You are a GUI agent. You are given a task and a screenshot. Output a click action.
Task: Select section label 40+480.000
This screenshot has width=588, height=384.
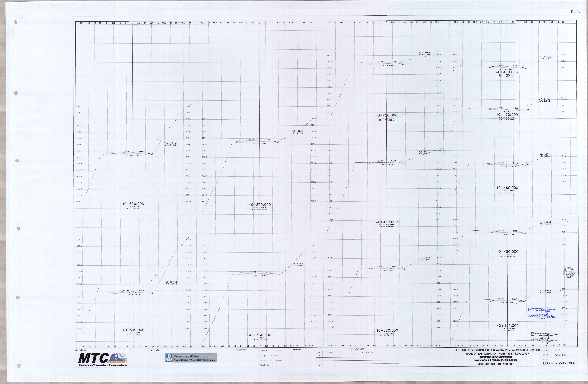click(x=507, y=72)
